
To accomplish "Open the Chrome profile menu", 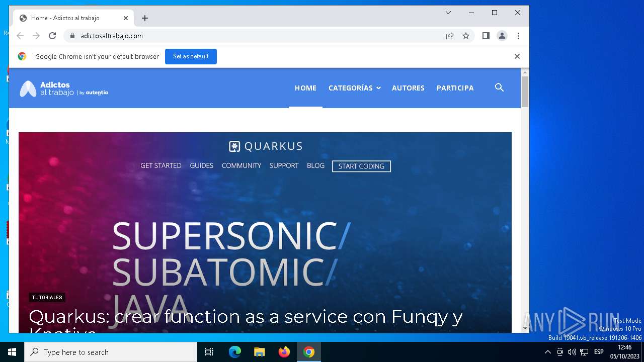I will 502,36.
